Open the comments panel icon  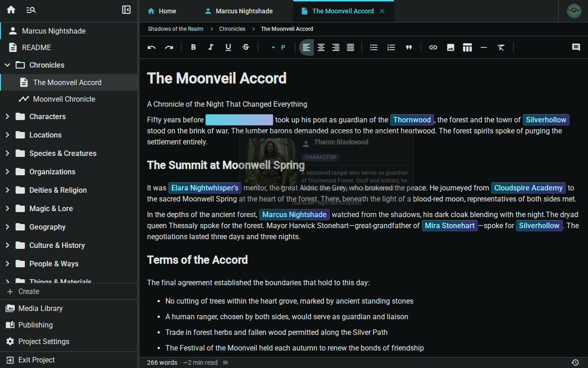click(x=576, y=47)
